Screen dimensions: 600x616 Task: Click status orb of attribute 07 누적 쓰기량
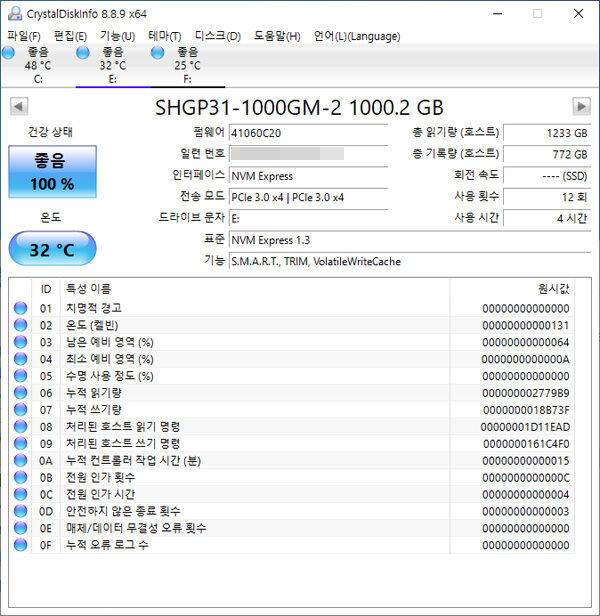(20, 410)
